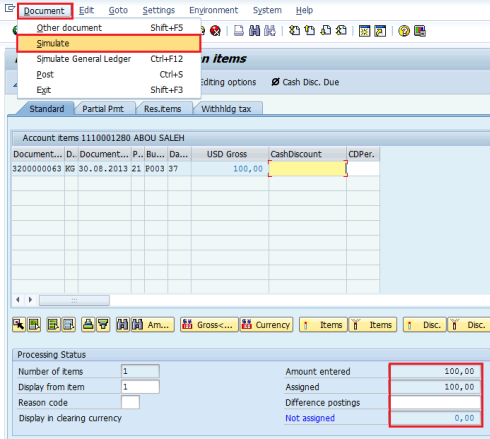Screen dimensions: 490x439
Task: Open Customize Local Layout monitor icon
Action: [420, 31]
